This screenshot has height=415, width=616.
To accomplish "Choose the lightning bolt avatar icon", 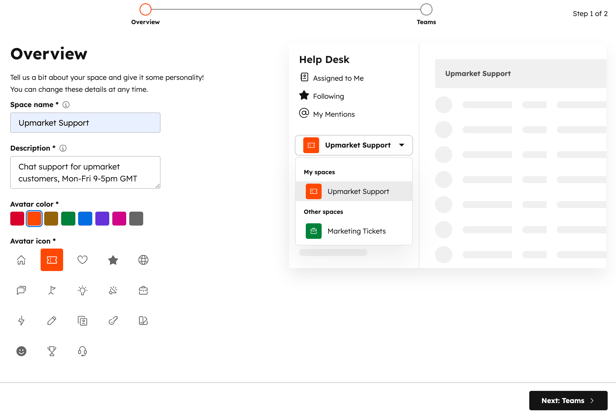I will [21, 321].
